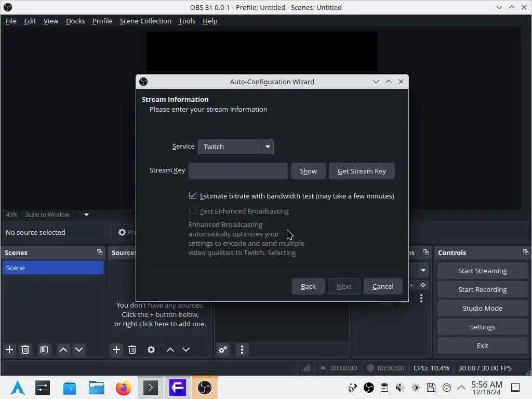Open system settings icon in taskbar

[x=43, y=388]
